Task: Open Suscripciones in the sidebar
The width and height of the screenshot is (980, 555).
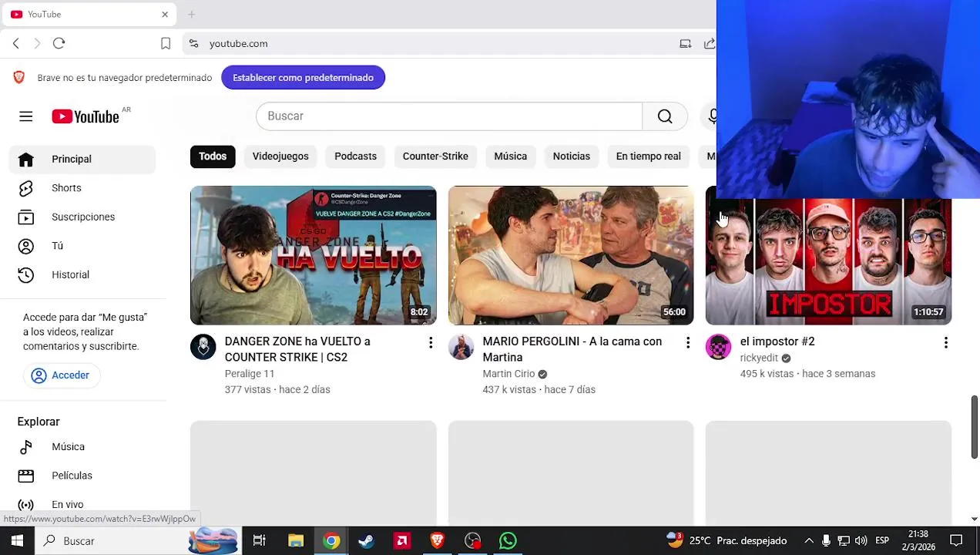Action: 82,217
